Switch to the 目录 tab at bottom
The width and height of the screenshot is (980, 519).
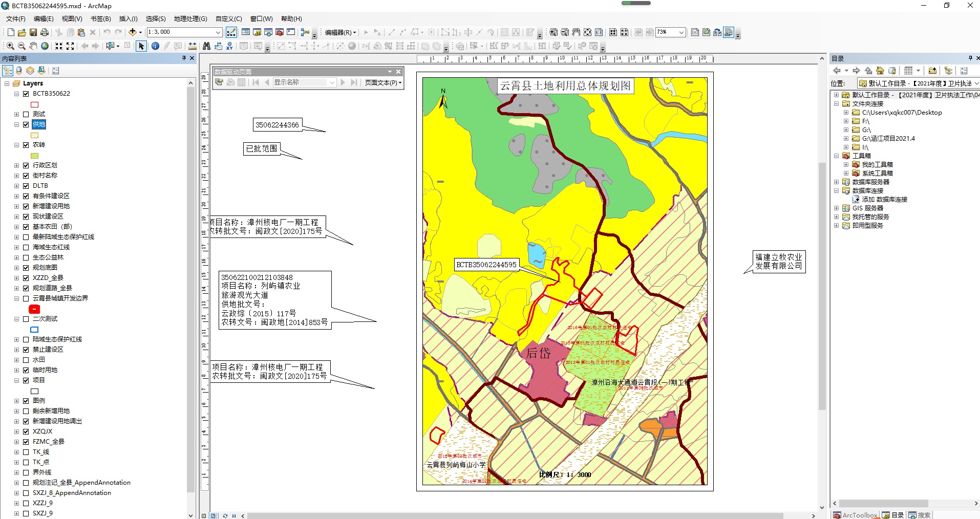point(893,515)
